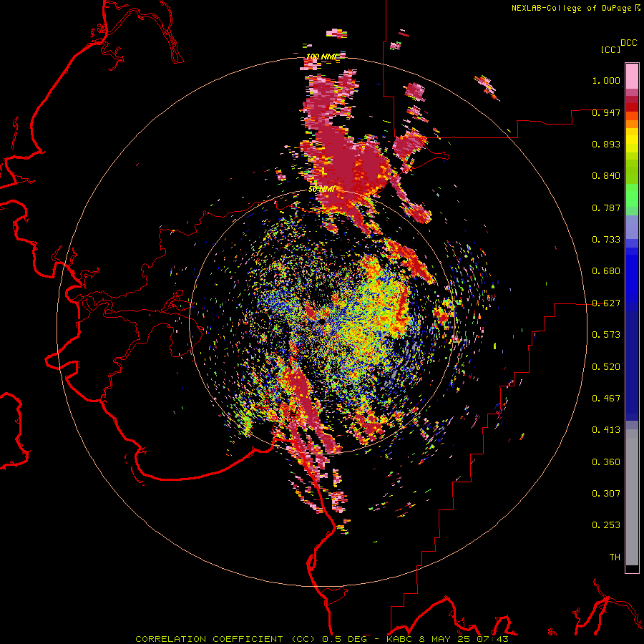644x644 pixels.
Task: Click the bright green segment of color bar
Action: tap(632, 195)
